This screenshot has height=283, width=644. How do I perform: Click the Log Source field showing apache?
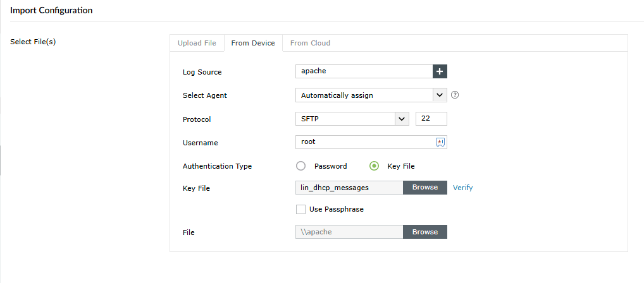tap(364, 71)
